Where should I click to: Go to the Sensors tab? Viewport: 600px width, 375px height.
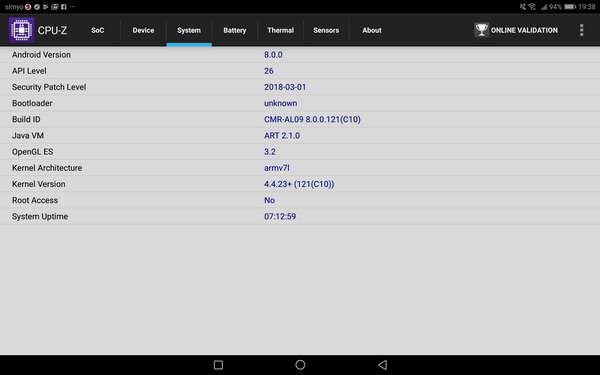(326, 30)
